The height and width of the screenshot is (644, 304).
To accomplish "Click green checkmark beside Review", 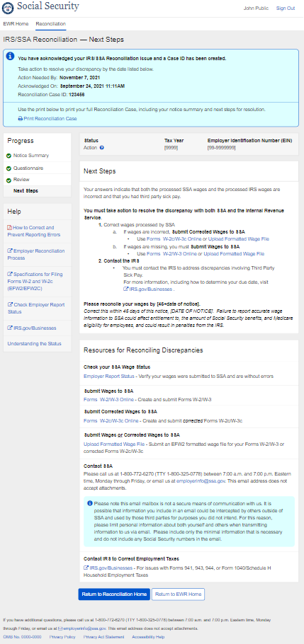I will point(9,180).
